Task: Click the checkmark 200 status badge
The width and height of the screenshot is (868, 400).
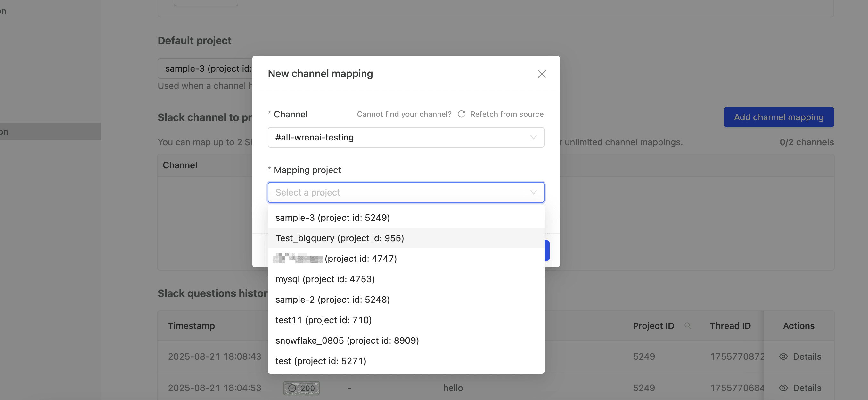Action: tap(301, 388)
